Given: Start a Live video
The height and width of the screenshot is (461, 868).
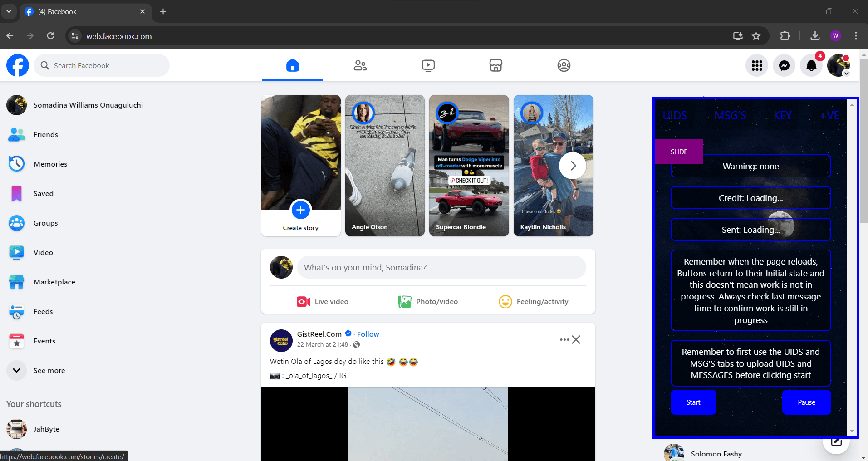Looking at the screenshot, I should (x=323, y=302).
